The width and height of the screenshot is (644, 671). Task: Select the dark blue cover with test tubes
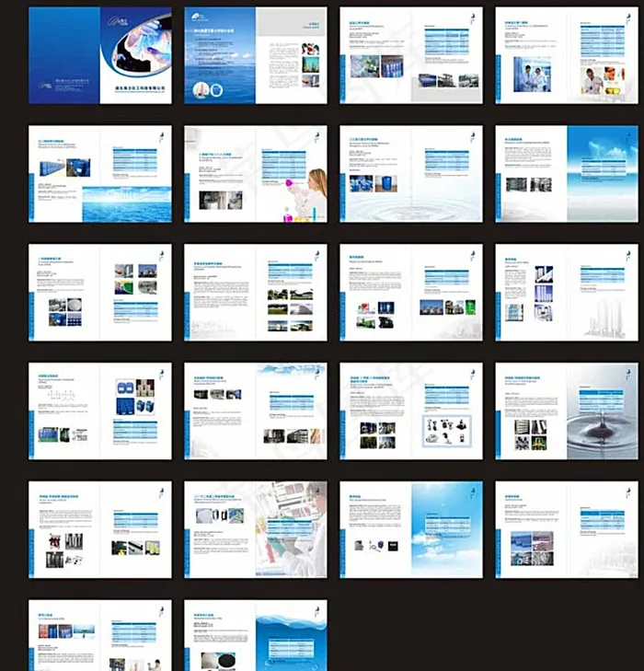pyautogui.click(x=100, y=55)
